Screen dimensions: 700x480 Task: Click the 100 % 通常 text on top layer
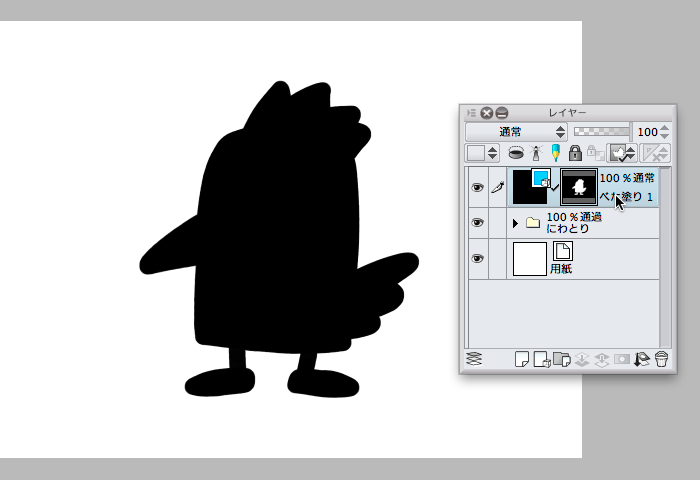coord(627,178)
